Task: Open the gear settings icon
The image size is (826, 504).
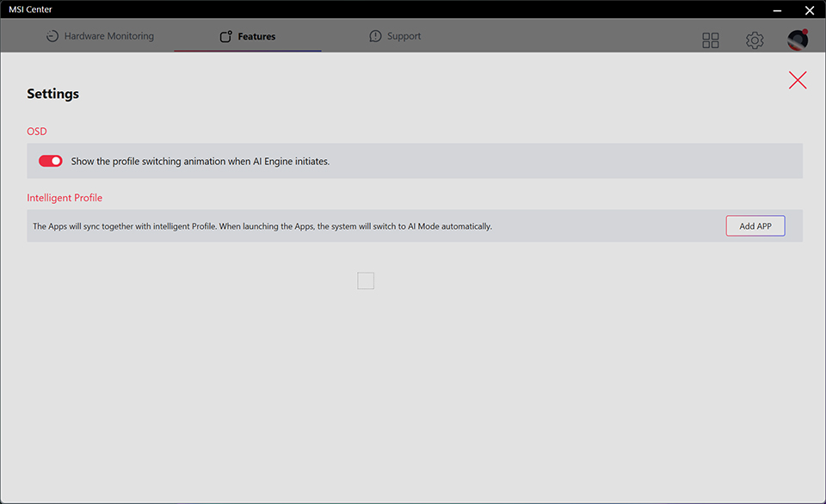Action: pyautogui.click(x=755, y=40)
